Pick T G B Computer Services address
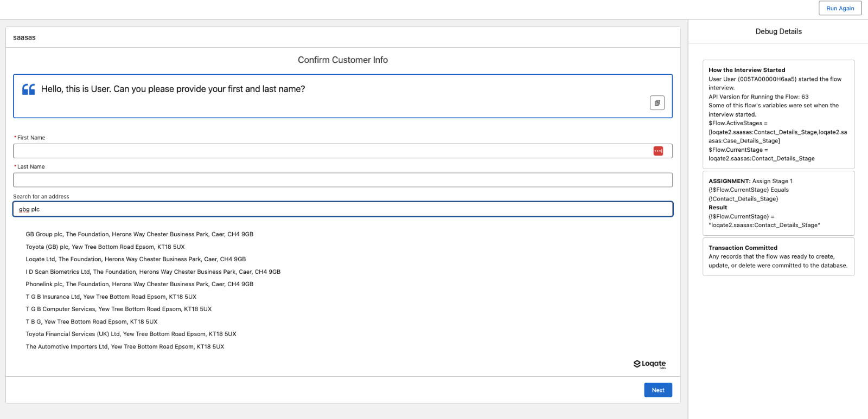The image size is (868, 419). [119, 309]
